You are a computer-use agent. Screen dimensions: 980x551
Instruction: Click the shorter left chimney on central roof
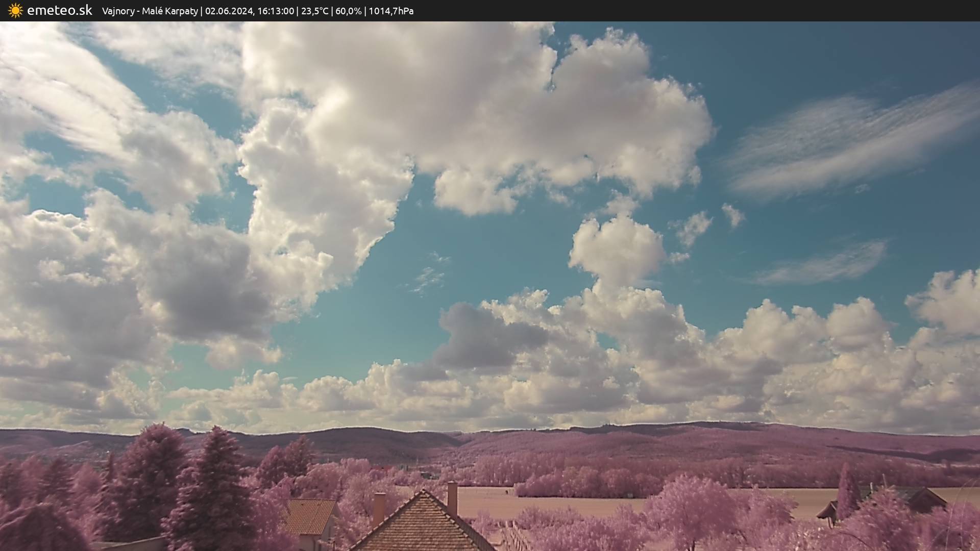[x=379, y=508]
